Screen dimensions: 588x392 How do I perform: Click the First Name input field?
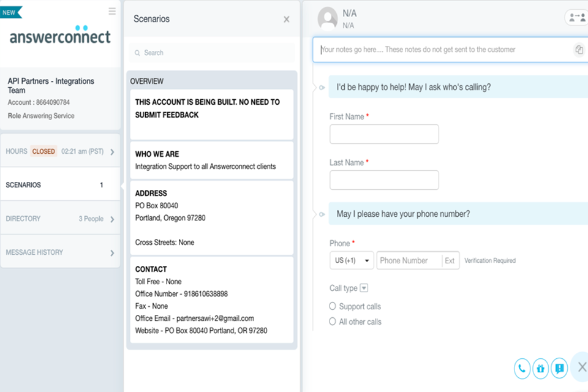[384, 134]
